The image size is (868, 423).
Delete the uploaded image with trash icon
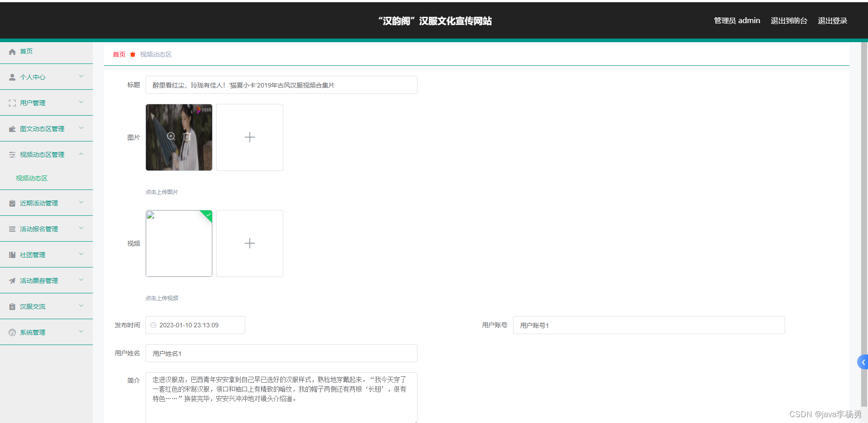point(187,136)
